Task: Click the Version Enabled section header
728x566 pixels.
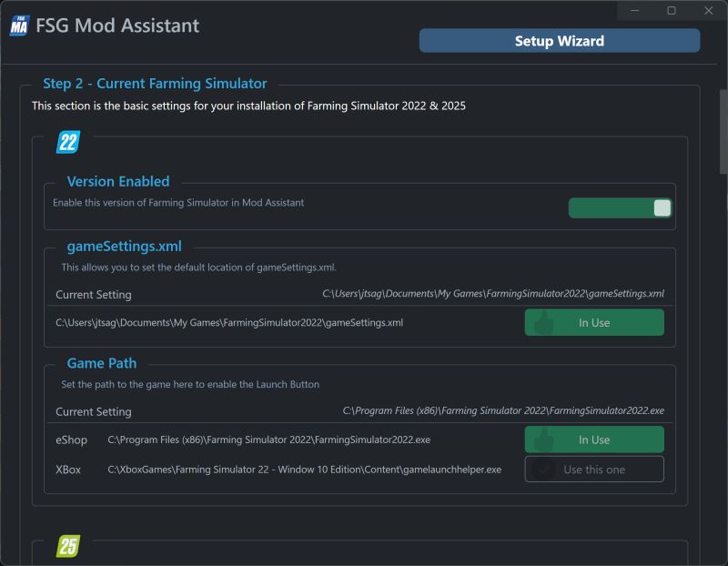Action: [x=118, y=181]
